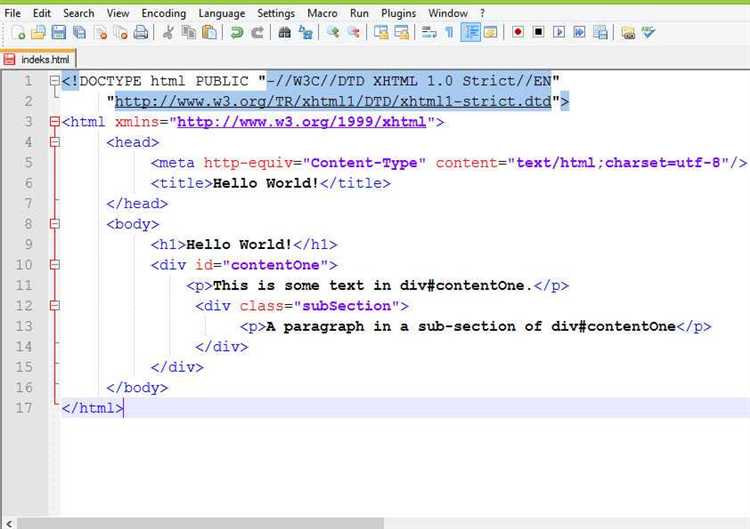Collapse the body fold marker on line 8
This screenshot has height=529, width=750.
click(x=54, y=224)
